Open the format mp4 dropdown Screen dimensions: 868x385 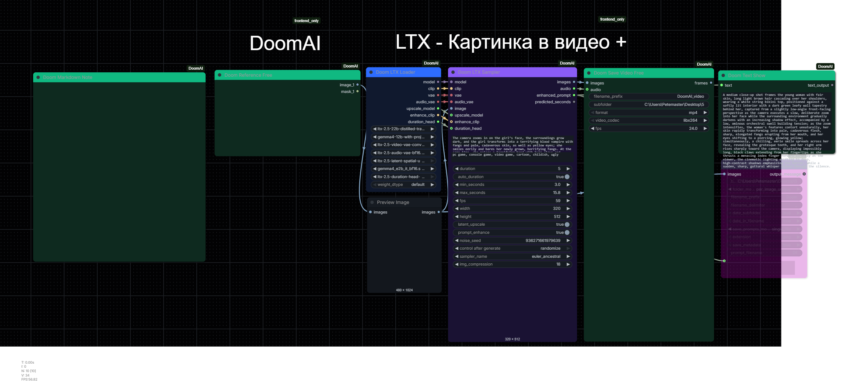pos(648,112)
